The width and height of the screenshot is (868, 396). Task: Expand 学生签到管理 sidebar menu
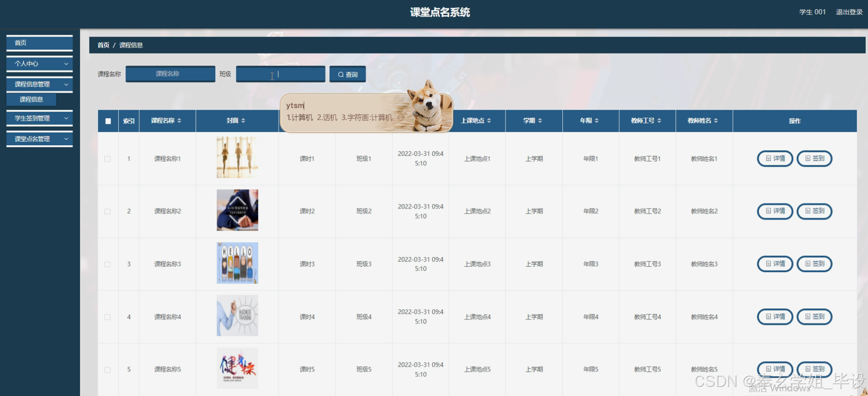(x=39, y=118)
